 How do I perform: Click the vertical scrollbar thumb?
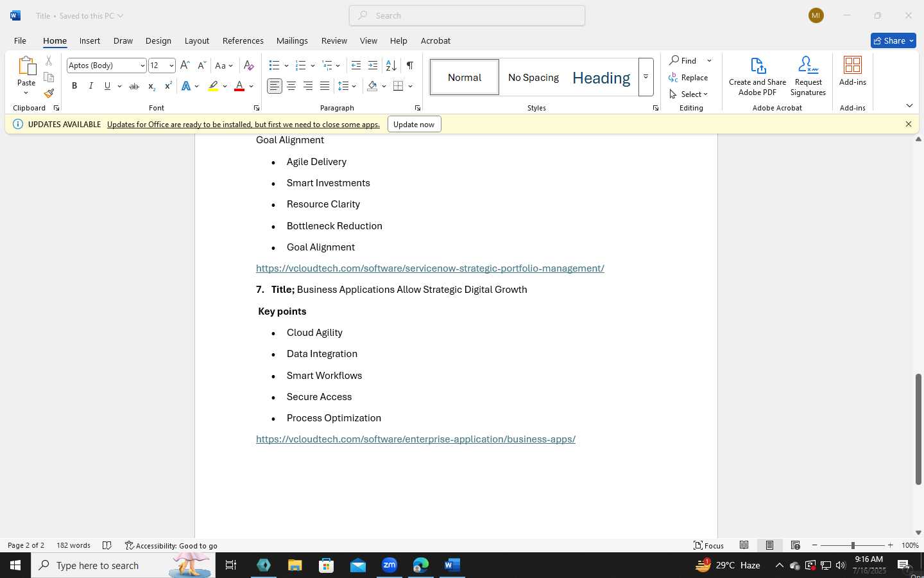click(x=918, y=429)
